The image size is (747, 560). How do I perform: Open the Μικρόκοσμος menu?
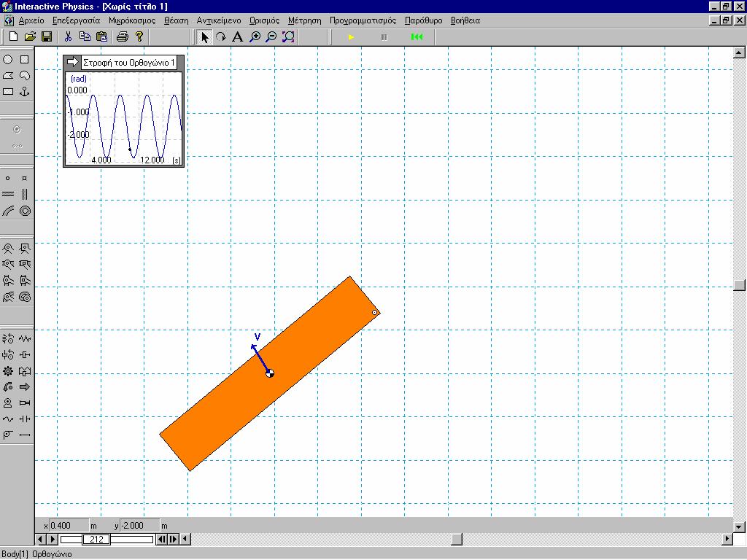tap(132, 20)
